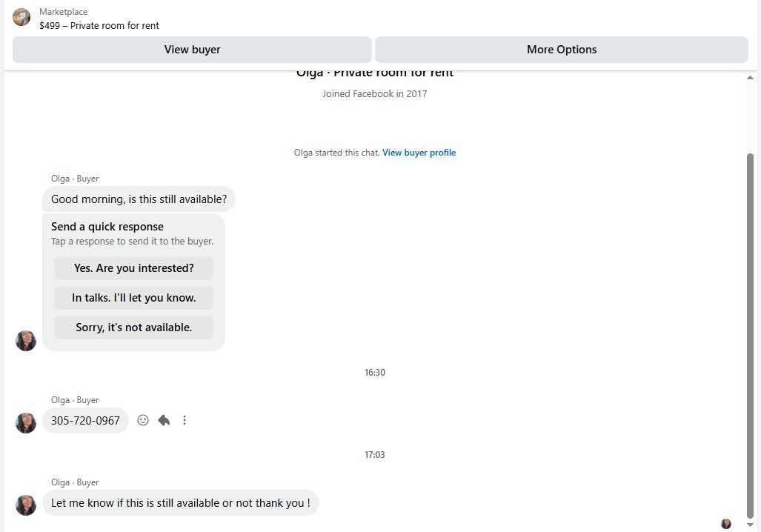Follow the View buyer profile link

pyautogui.click(x=419, y=153)
